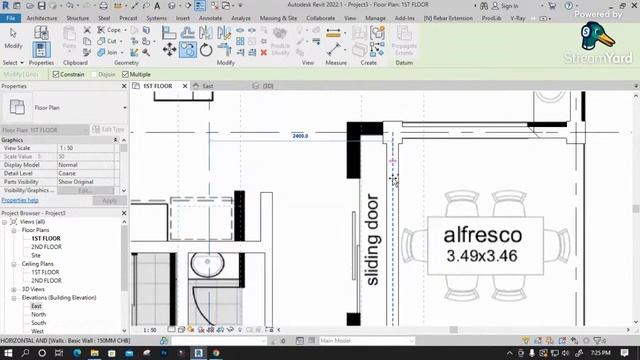Select the Rotate tool circular arrow
This screenshot has height=360, width=640.
(x=206, y=50)
